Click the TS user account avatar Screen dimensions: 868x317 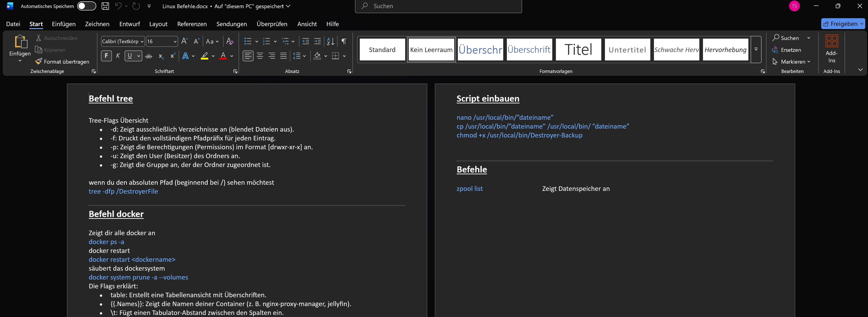pos(794,6)
